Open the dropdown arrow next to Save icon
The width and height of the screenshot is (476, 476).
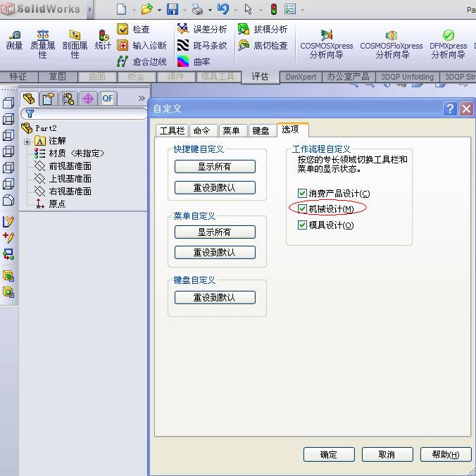pyautogui.click(x=184, y=10)
